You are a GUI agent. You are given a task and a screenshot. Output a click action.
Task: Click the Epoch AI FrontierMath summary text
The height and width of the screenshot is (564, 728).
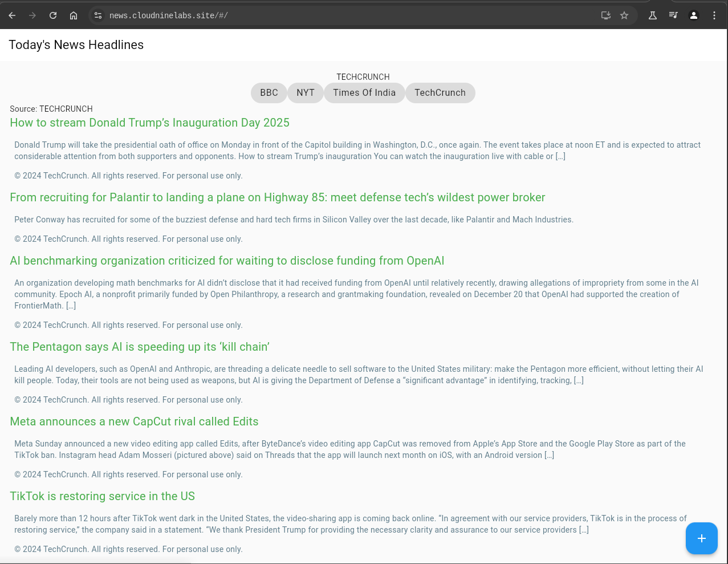(x=356, y=294)
